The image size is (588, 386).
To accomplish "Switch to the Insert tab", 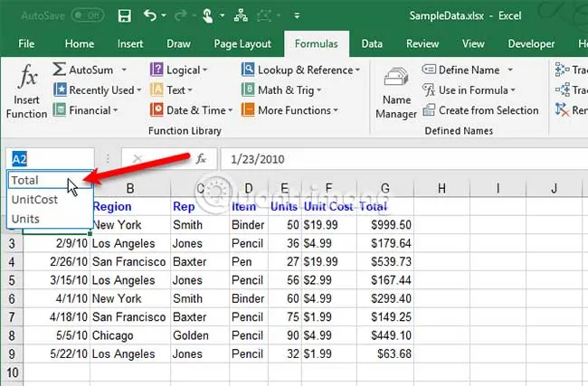I will pos(130,44).
